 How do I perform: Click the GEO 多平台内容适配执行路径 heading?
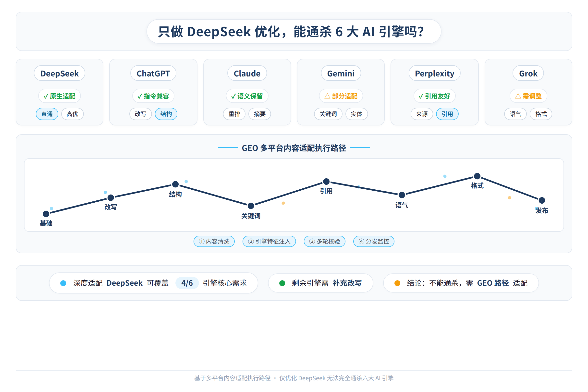click(x=294, y=148)
